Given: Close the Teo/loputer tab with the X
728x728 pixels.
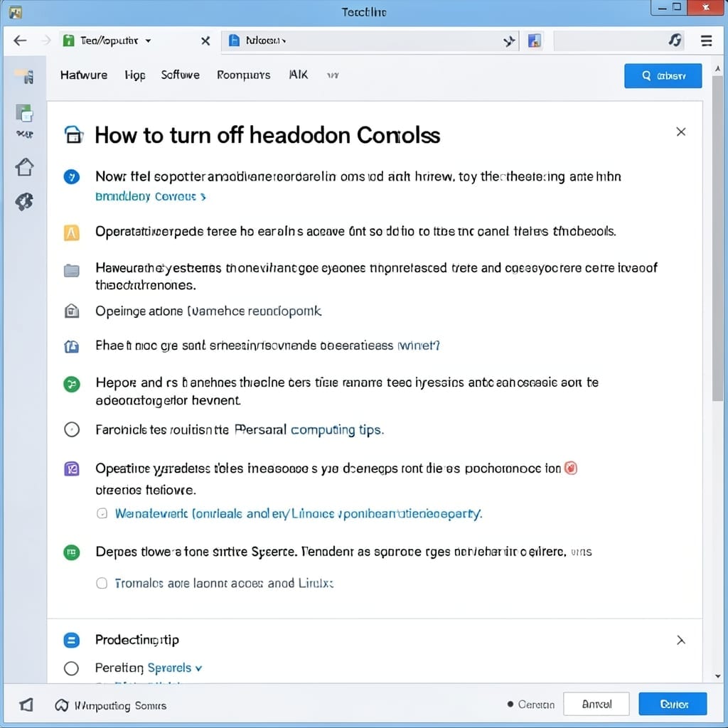Looking at the screenshot, I should click(x=205, y=41).
